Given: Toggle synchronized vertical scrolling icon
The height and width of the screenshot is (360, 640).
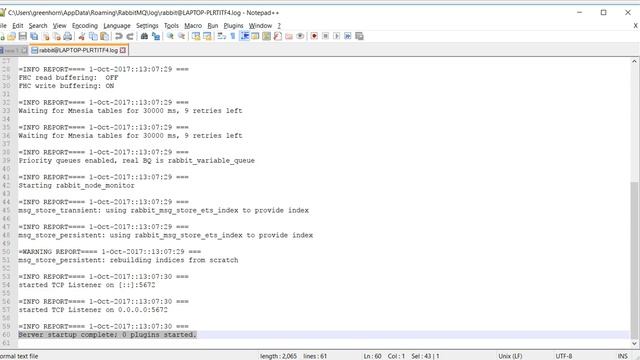Looking at the screenshot, I should [x=196, y=36].
